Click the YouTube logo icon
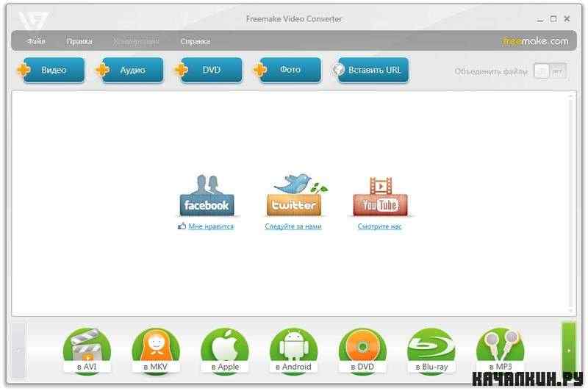 [x=380, y=196]
